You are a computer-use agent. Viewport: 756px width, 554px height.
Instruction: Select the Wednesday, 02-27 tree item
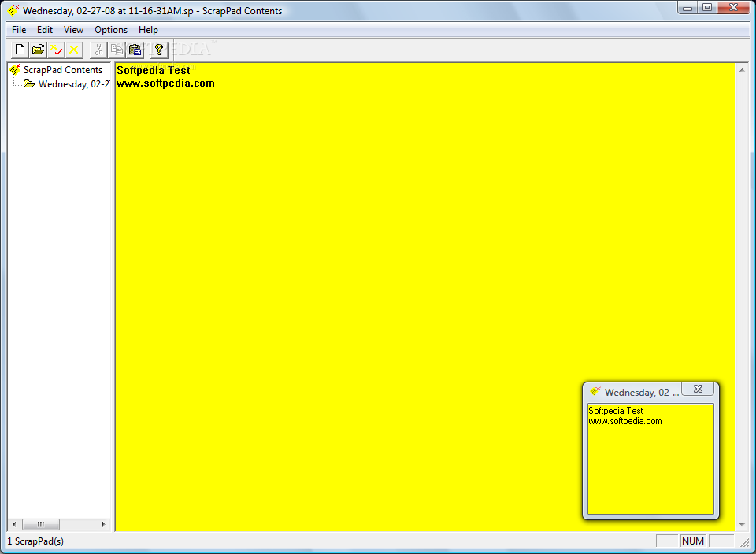[x=74, y=84]
